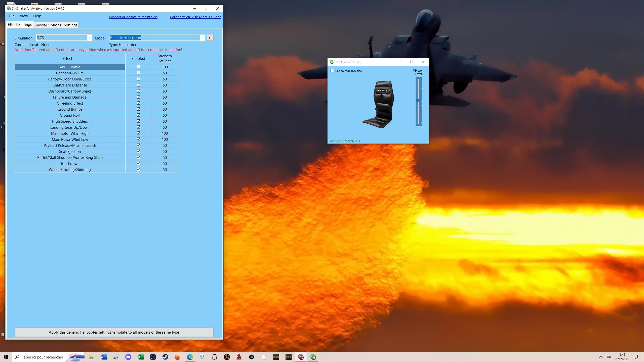Select the Touchdown strength value cell

165,163
